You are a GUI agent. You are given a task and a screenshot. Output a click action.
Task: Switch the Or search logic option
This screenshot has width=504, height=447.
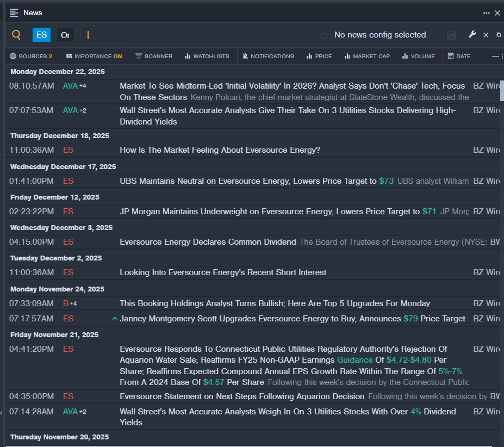pyautogui.click(x=65, y=34)
